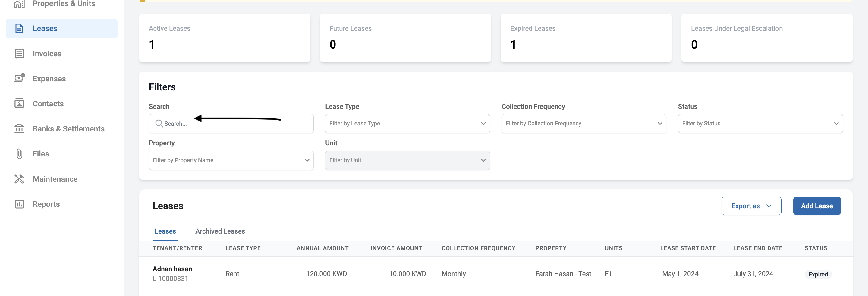
Task: Click the LEASE END DATE column header
Action: pos(758,248)
